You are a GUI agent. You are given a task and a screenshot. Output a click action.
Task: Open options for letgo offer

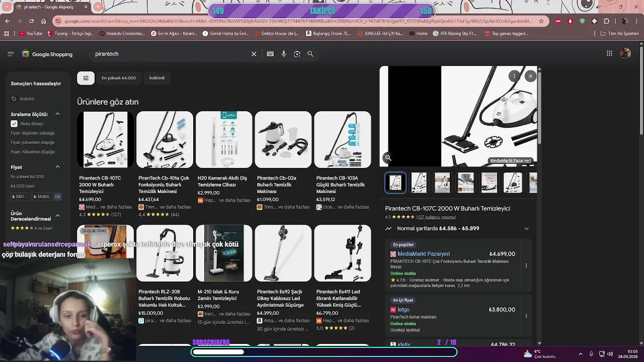(x=526, y=316)
